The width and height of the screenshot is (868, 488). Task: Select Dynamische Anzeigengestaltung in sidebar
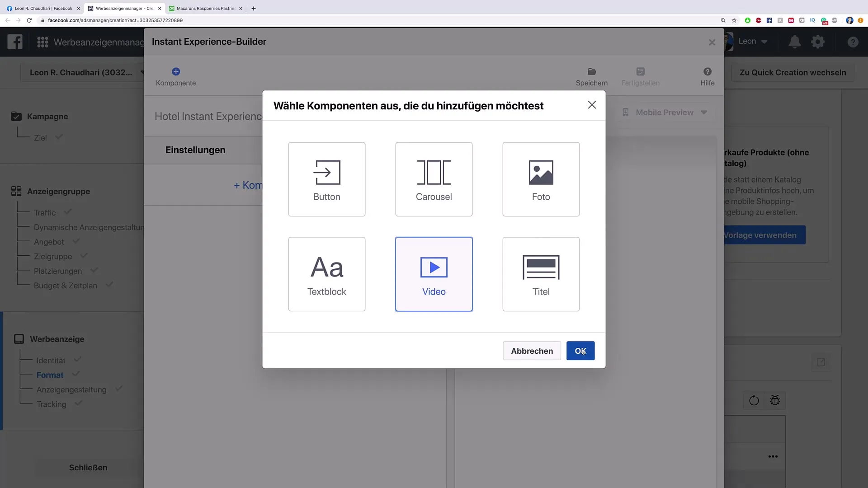[x=89, y=227]
